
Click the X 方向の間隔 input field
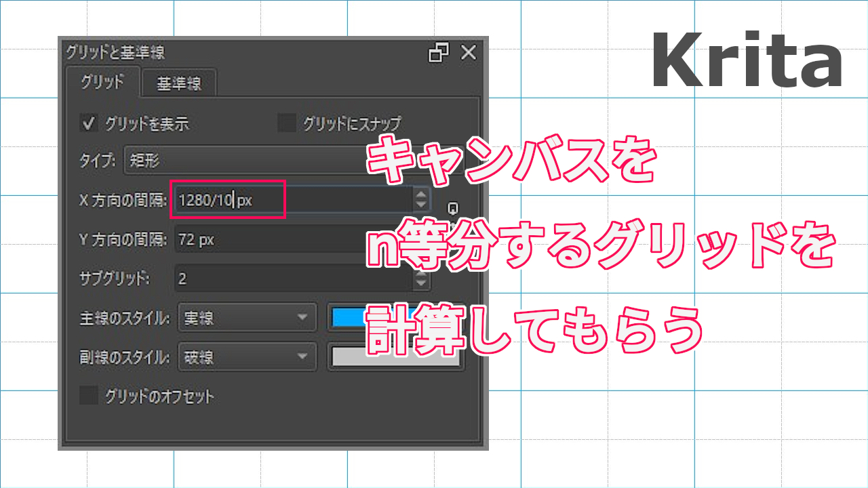pos(293,200)
